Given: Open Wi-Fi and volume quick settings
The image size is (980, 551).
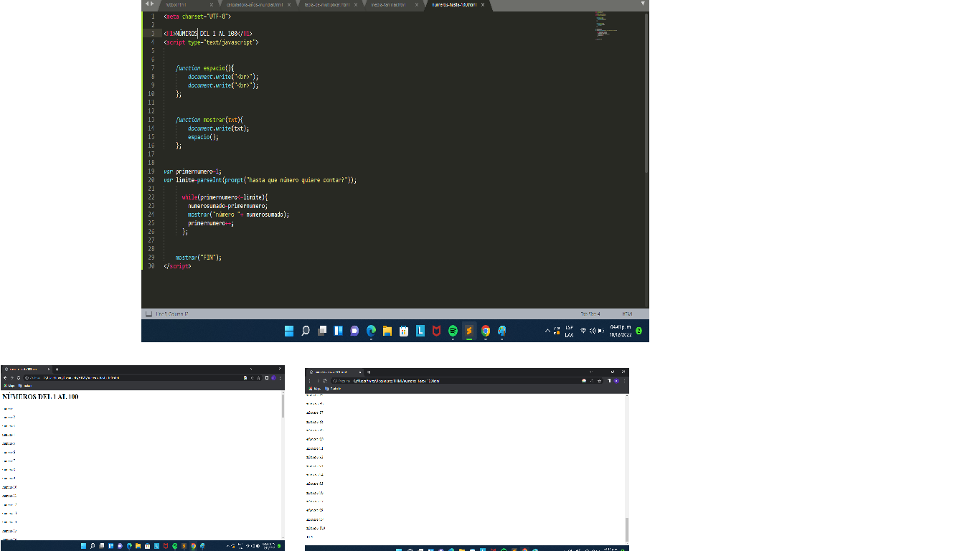Looking at the screenshot, I should point(592,331).
